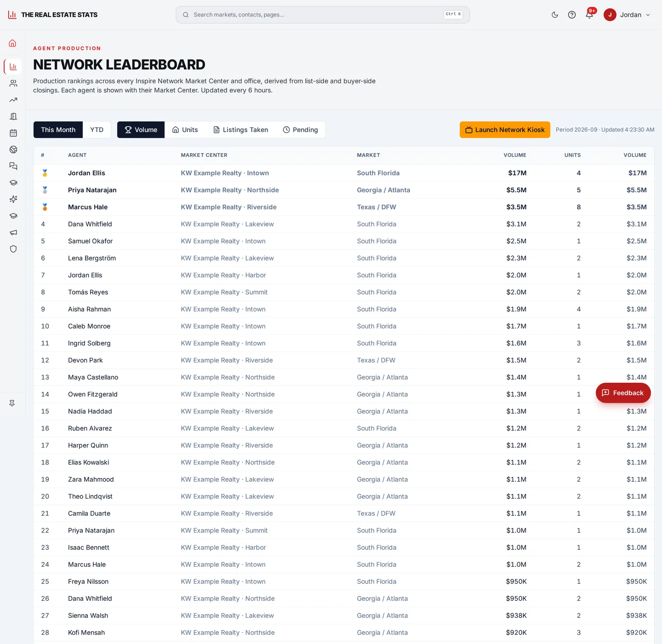Toggle dark mode moon icon
The image size is (662, 644).
(555, 15)
